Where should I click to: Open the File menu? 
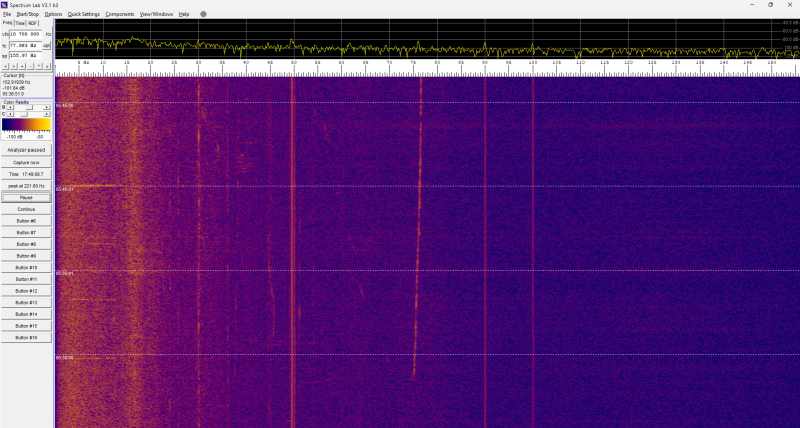click(x=7, y=14)
